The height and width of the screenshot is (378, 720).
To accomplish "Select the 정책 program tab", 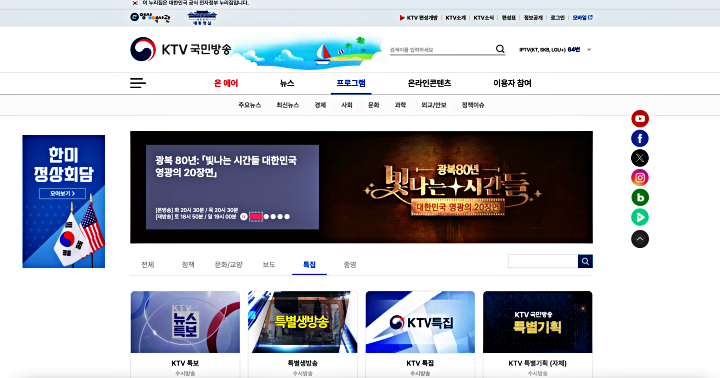I will coord(188,265).
